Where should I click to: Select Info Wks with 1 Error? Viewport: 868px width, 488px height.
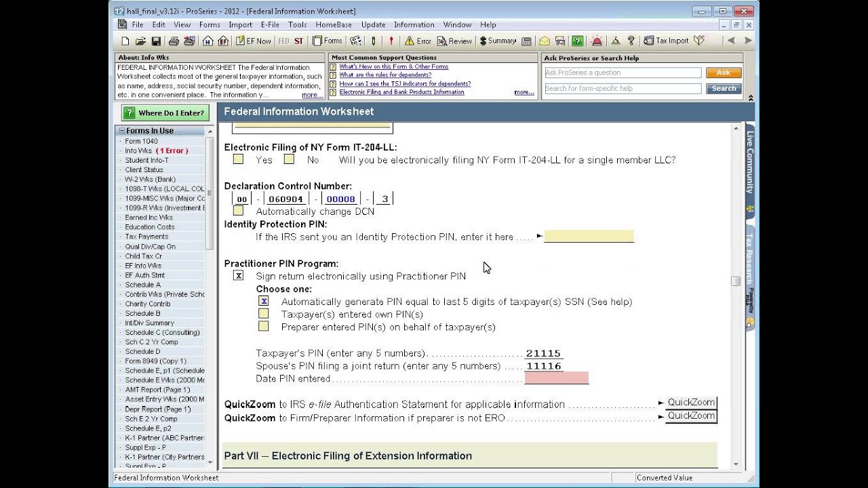point(157,150)
